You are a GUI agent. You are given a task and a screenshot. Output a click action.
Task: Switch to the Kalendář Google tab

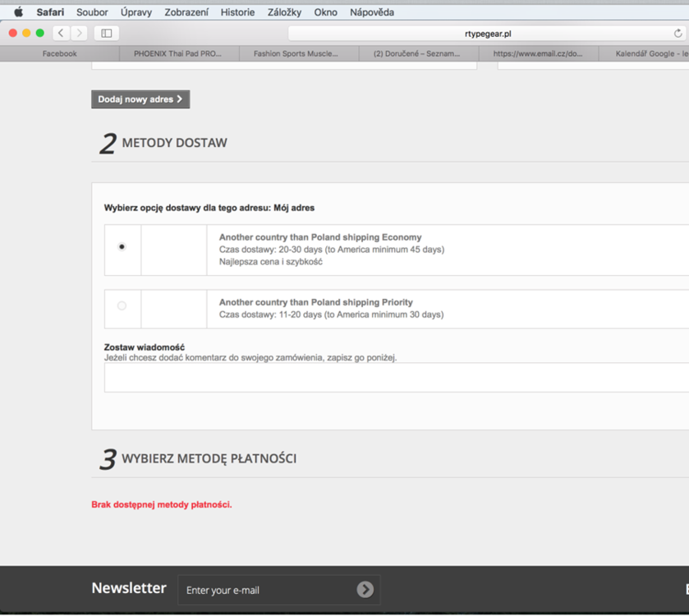coord(644,53)
